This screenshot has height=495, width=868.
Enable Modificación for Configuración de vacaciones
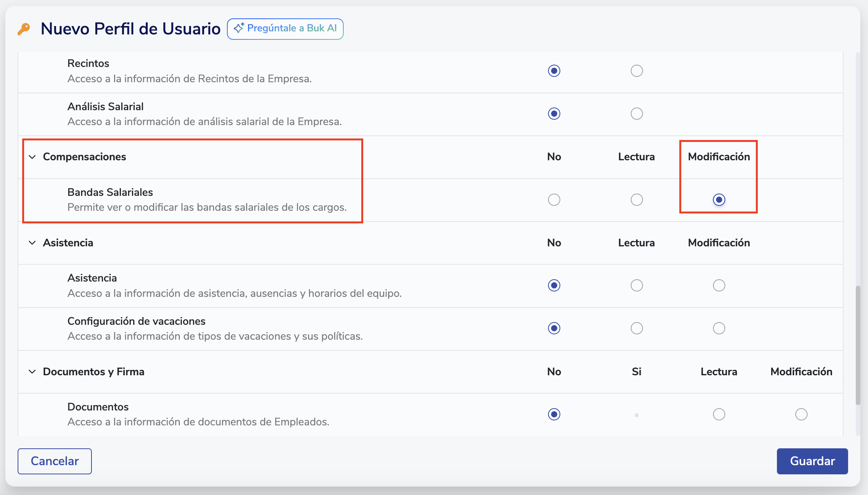(x=719, y=328)
